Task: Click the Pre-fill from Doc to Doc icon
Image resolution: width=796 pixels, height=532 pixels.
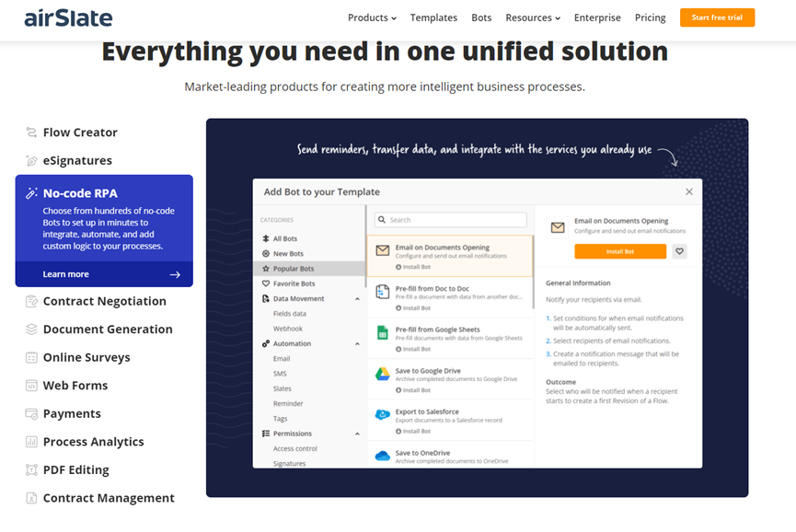Action: [x=382, y=292]
